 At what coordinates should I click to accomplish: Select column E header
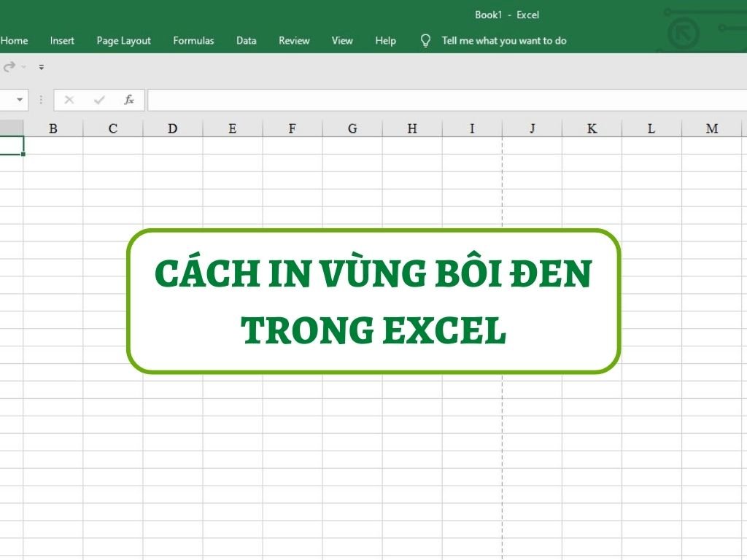[233, 128]
